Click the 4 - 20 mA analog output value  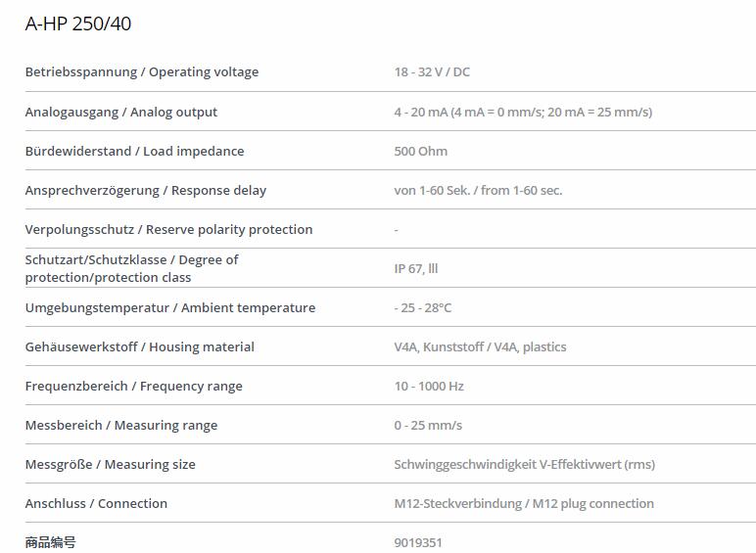click(523, 113)
